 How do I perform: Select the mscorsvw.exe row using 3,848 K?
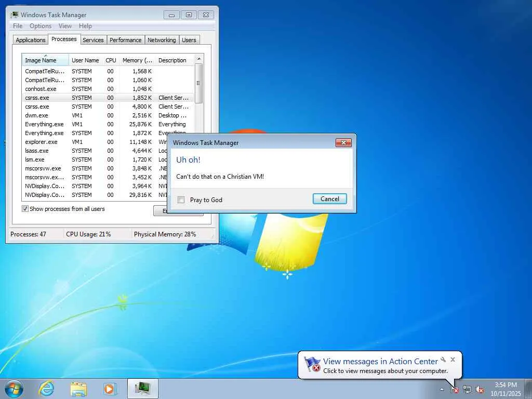(96, 168)
